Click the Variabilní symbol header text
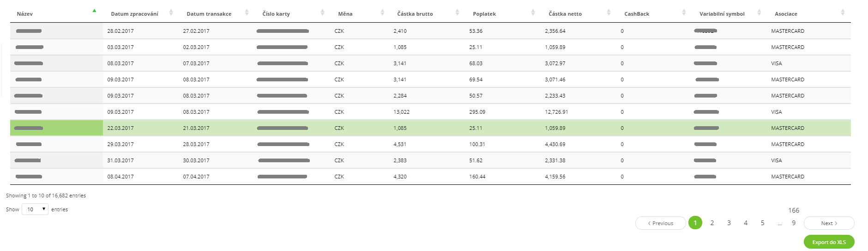 pyautogui.click(x=722, y=14)
